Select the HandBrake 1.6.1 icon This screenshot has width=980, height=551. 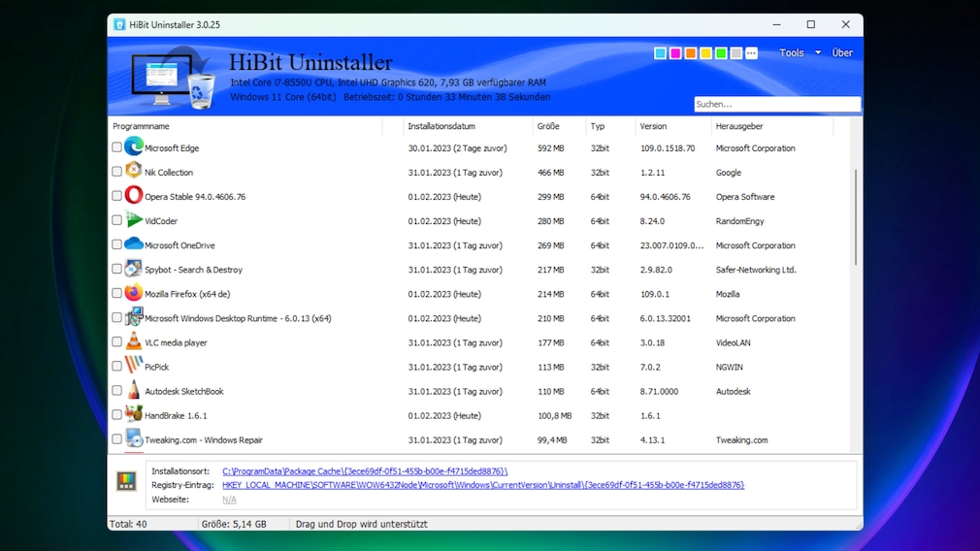[x=134, y=415]
